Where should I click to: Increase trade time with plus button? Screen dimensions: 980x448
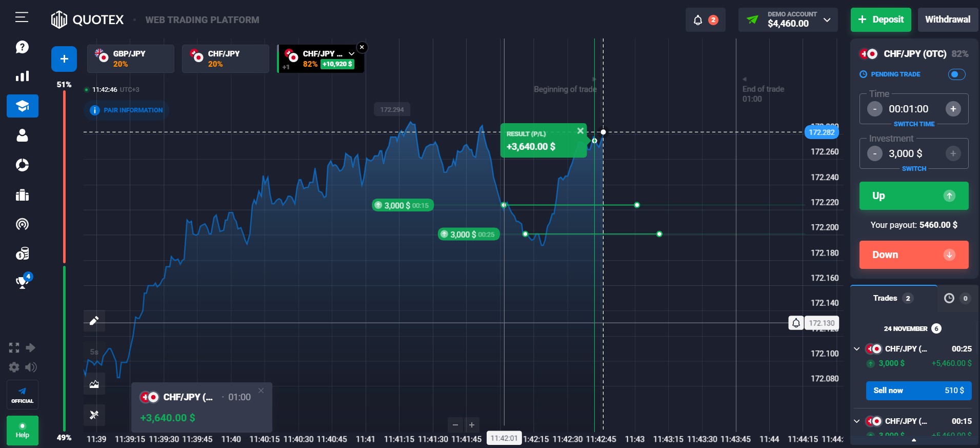[953, 109]
